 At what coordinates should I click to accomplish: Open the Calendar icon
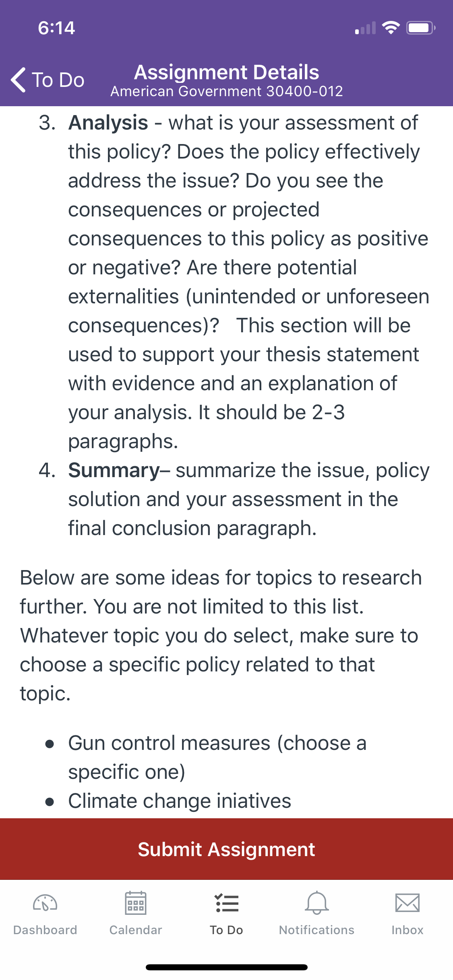pyautogui.click(x=136, y=903)
